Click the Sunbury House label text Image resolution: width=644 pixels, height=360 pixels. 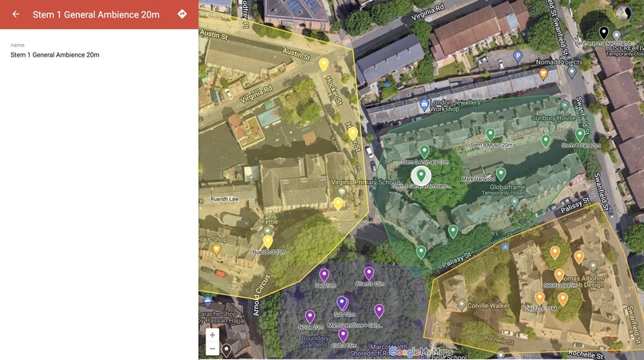pyautogui.click(x=553, y=118)
